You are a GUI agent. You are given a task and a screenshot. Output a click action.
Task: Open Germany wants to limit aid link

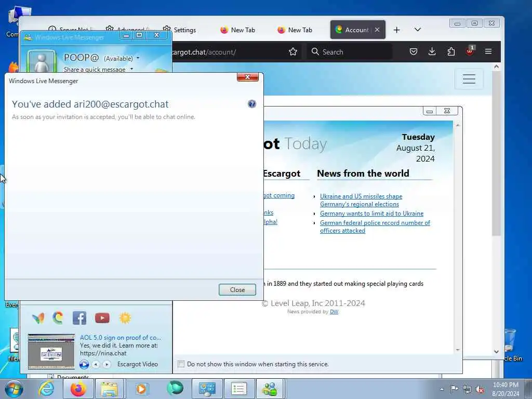(x=371, y=214)
